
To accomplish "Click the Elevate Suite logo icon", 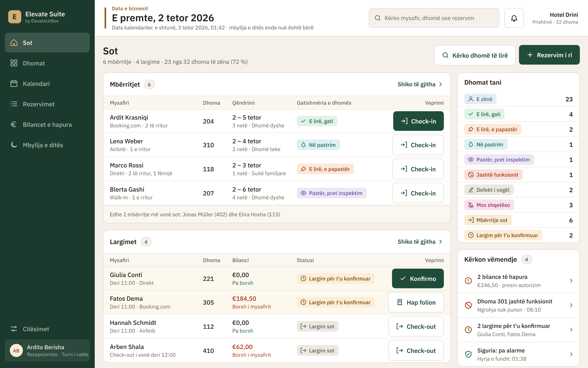I will [x=14, y=17].
